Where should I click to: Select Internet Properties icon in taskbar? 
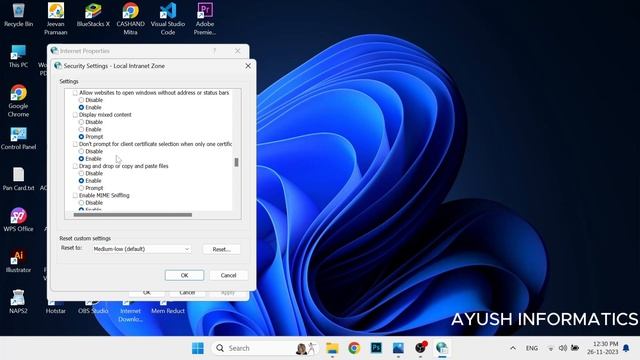point(442,348)
